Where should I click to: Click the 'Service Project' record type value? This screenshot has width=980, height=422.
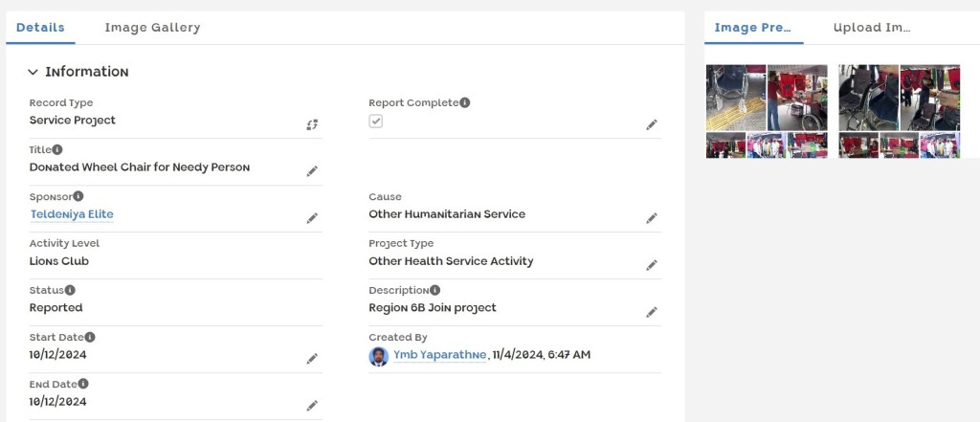pos(73,121)
